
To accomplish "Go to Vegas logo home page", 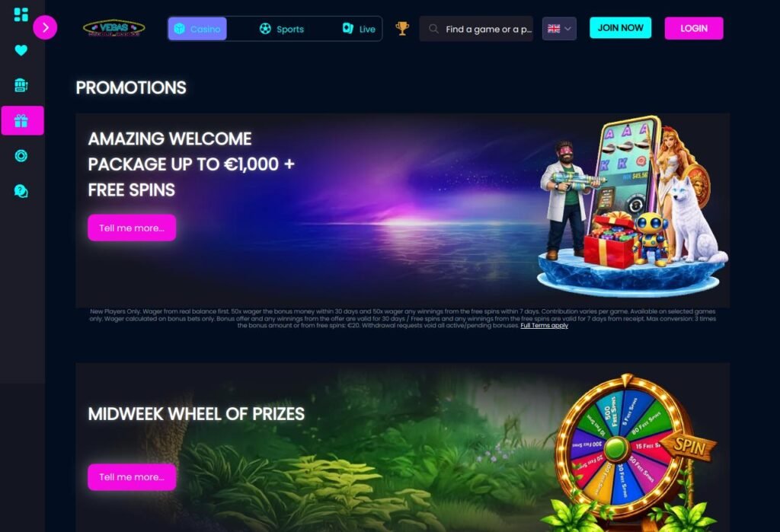I will pyautogui.click(x=114, y=28).
